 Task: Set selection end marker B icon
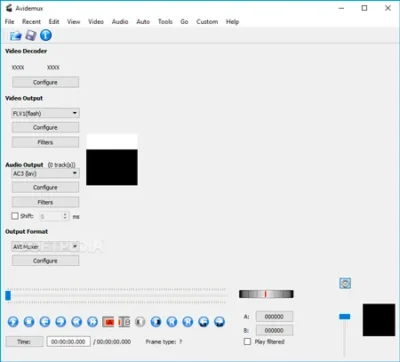pos(124,322)
